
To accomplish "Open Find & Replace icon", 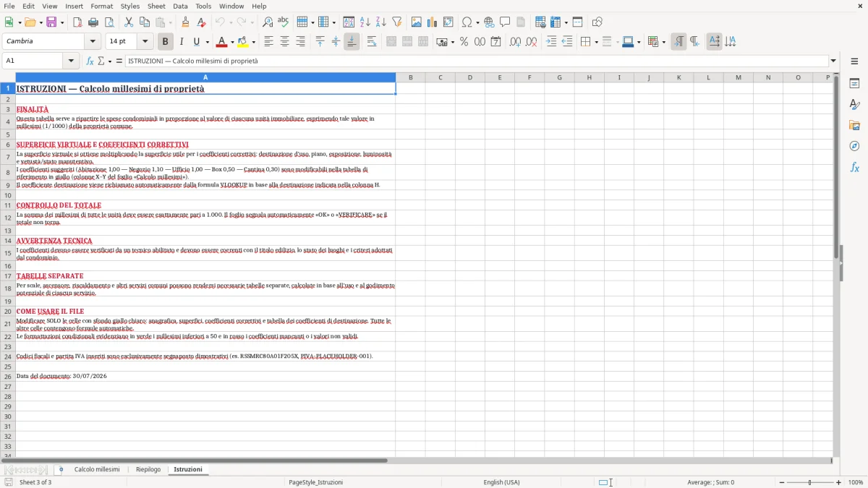I will tap(268, 22).
